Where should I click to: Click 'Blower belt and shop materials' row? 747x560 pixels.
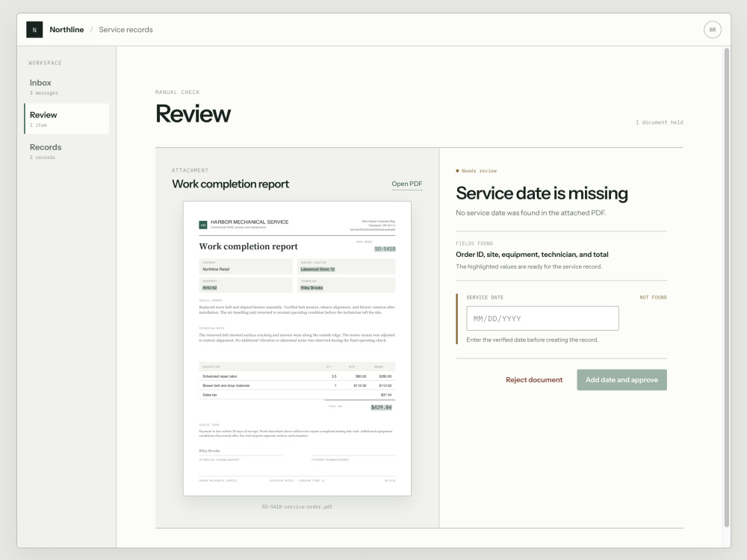point(297,386)
